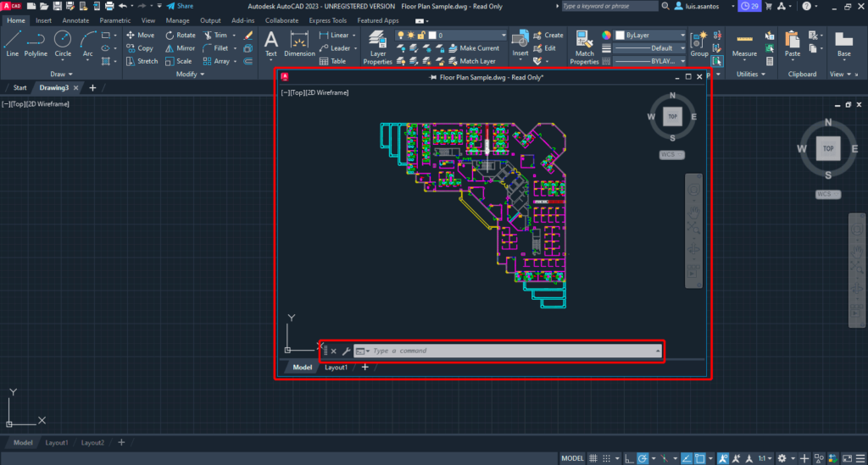Open the Default lineweight dropdown

[x=650, y=48]
